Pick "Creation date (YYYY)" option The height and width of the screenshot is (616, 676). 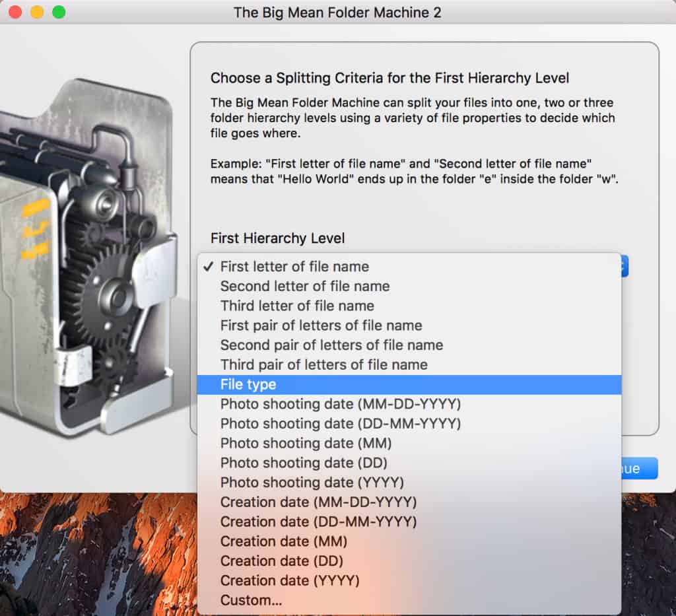290,581
